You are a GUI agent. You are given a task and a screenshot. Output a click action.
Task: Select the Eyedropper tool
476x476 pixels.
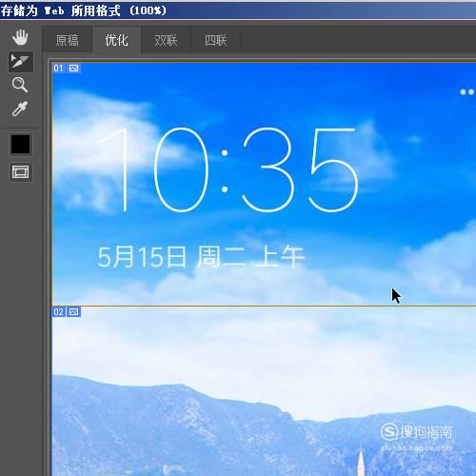click(x=20, y=109)
